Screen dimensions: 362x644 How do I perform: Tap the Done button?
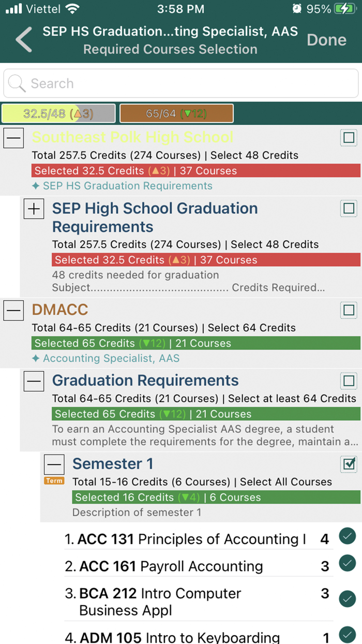[326, 39]
